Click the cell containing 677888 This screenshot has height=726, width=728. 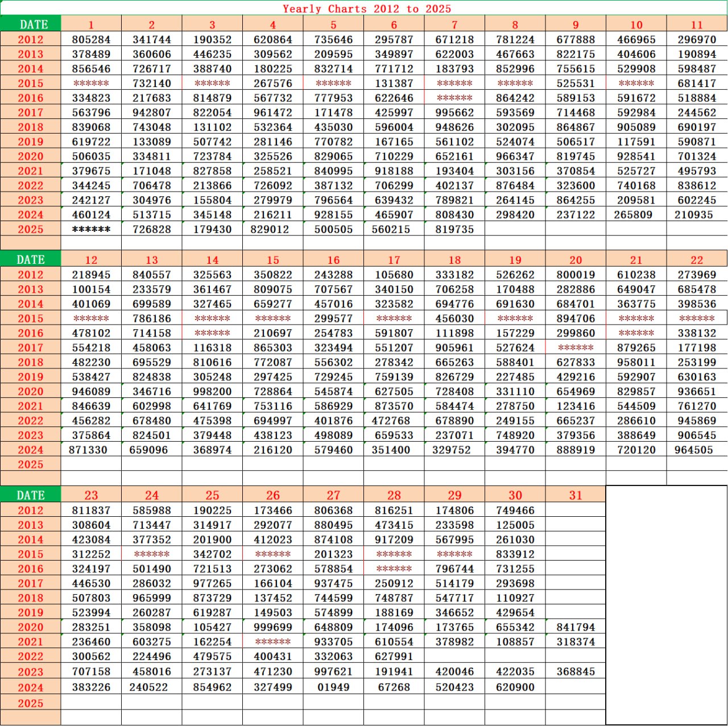point(576,39)
